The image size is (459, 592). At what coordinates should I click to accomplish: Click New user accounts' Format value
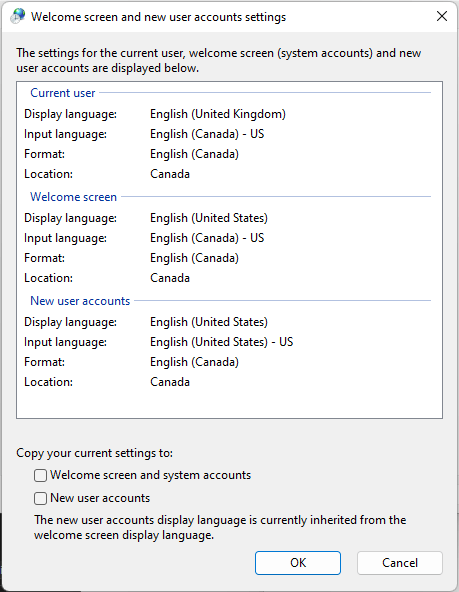(194, 362)
